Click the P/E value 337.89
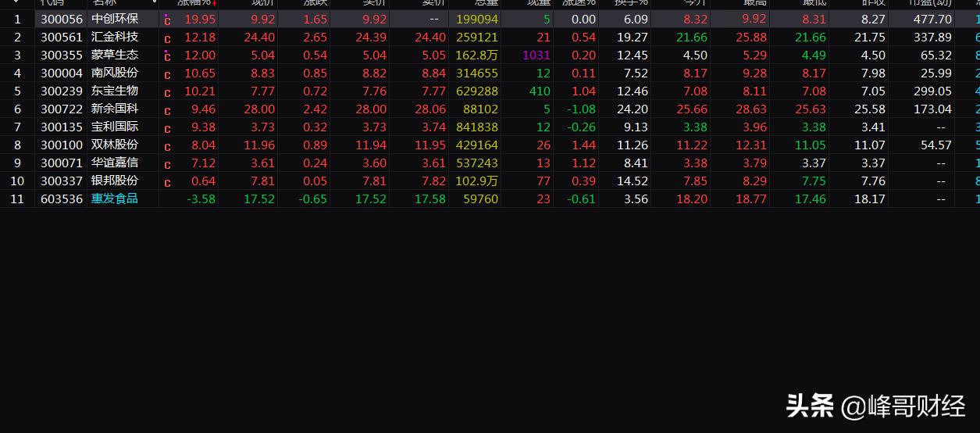 (x=932, y=37)
